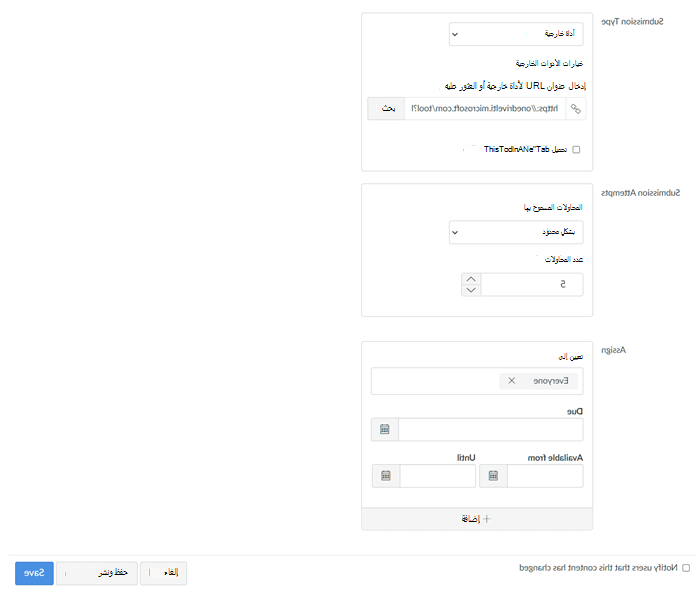Screen dimensions: 700x593
Task: Open the Until calendar picker
Action: 386,476
